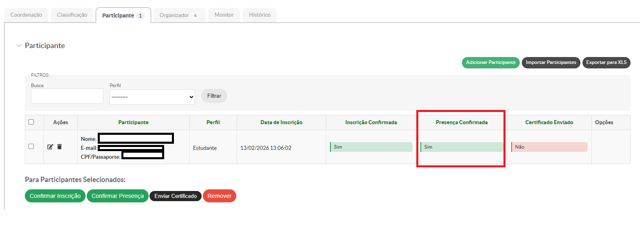Check the participant row checkbox
Screen dimensions: 644x226
tap(31, 147)
